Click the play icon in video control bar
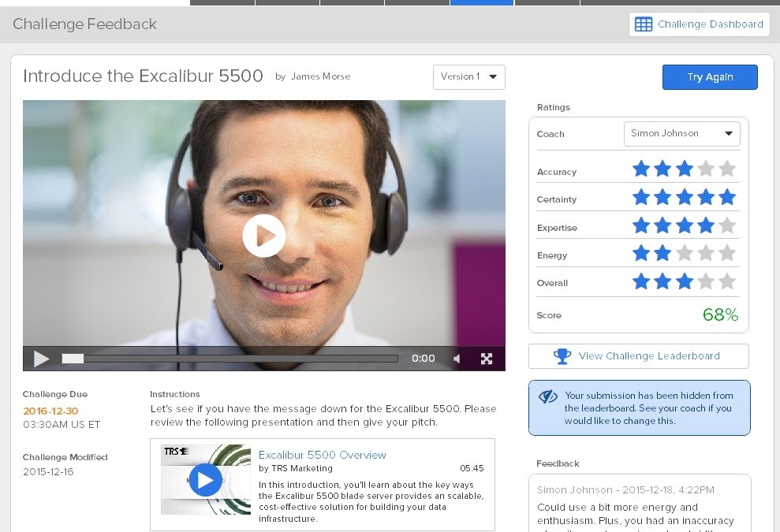The image size is (780, 532). 41,359
